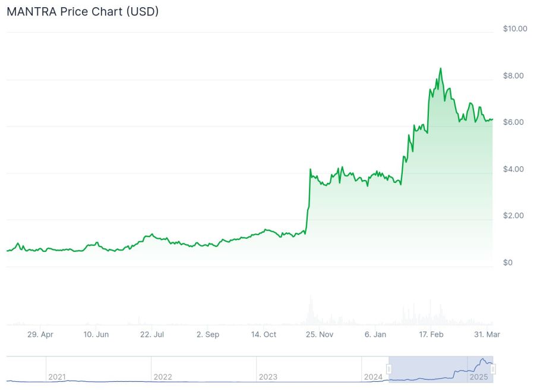537x392 pixels.
Task: Click the right range navigator handle
Action: (x=493, y=369)
